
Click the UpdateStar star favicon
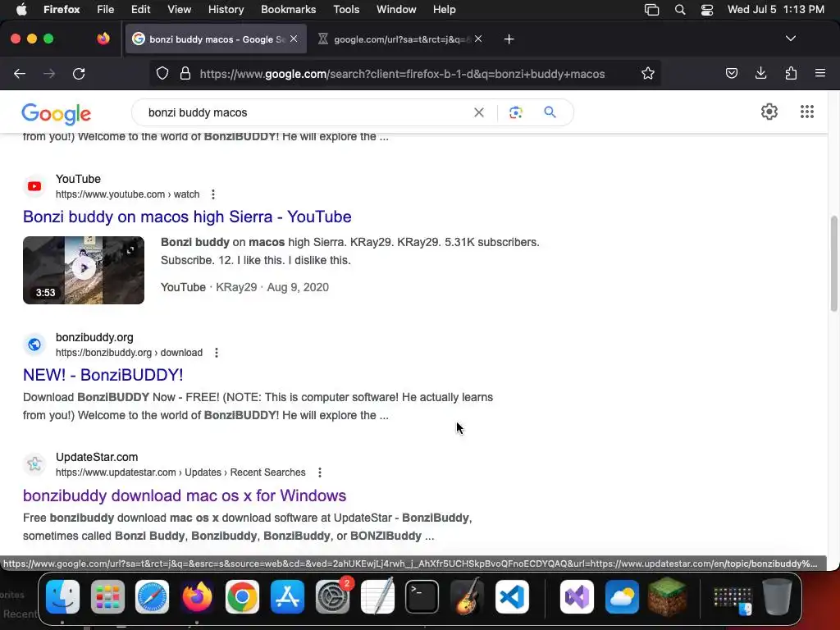[34, 464]
